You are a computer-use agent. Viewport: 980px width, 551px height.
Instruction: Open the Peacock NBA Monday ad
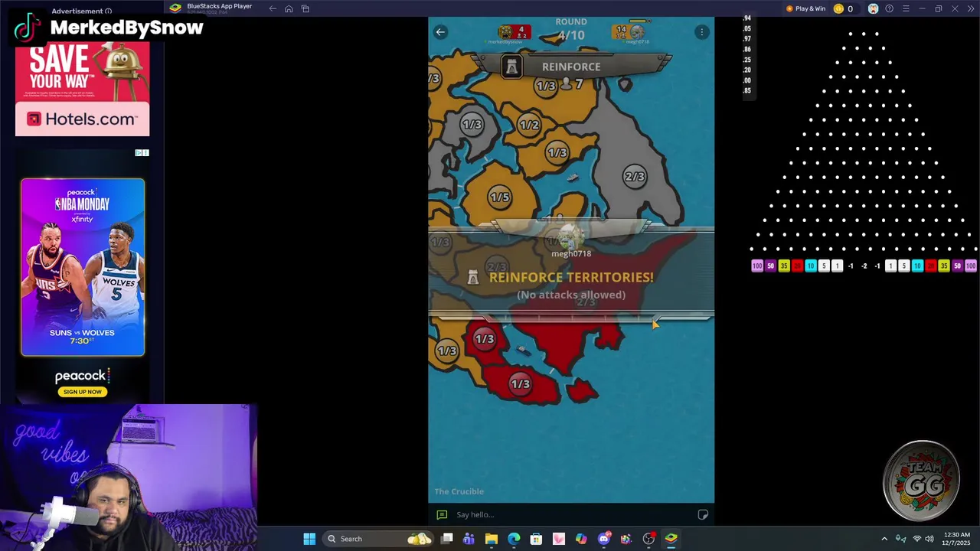tap(83, 267)
